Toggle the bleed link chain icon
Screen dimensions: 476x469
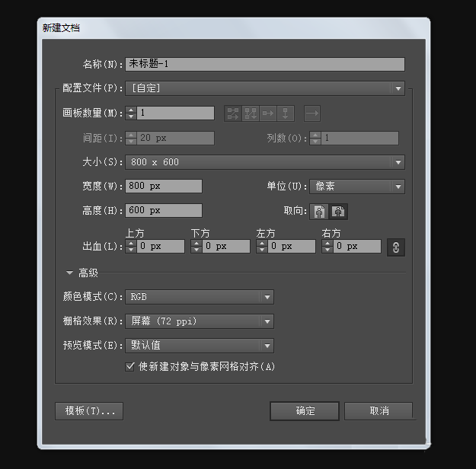(395, 247)
